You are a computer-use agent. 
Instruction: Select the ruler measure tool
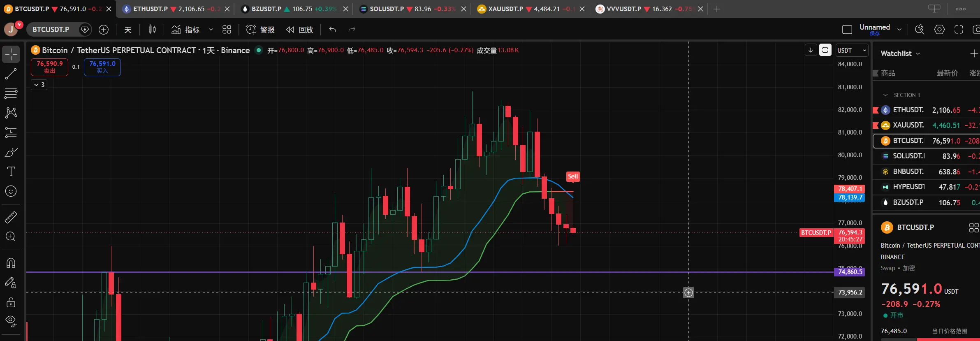pos(11,217)
